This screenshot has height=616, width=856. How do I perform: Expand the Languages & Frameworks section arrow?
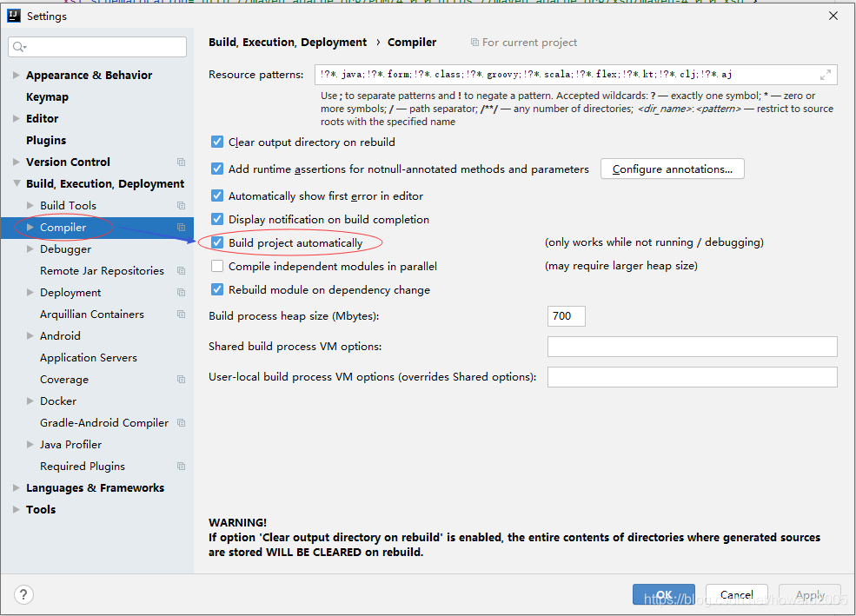click(17, 487)
